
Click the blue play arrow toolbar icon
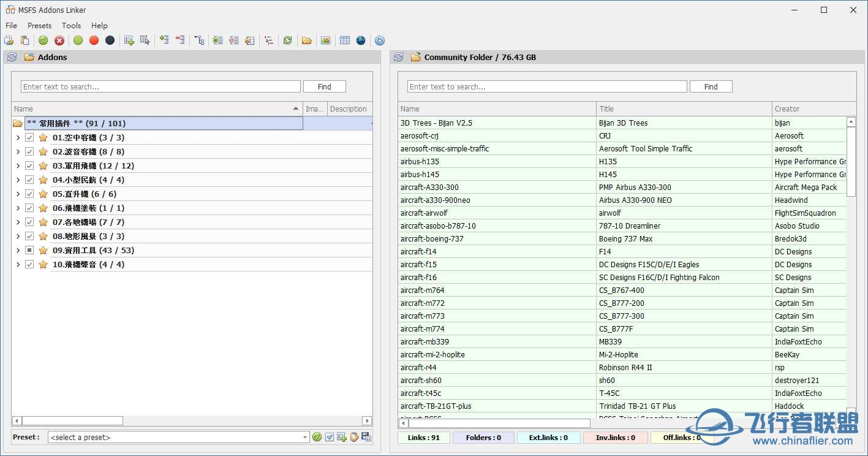click(x=380, y=40)
